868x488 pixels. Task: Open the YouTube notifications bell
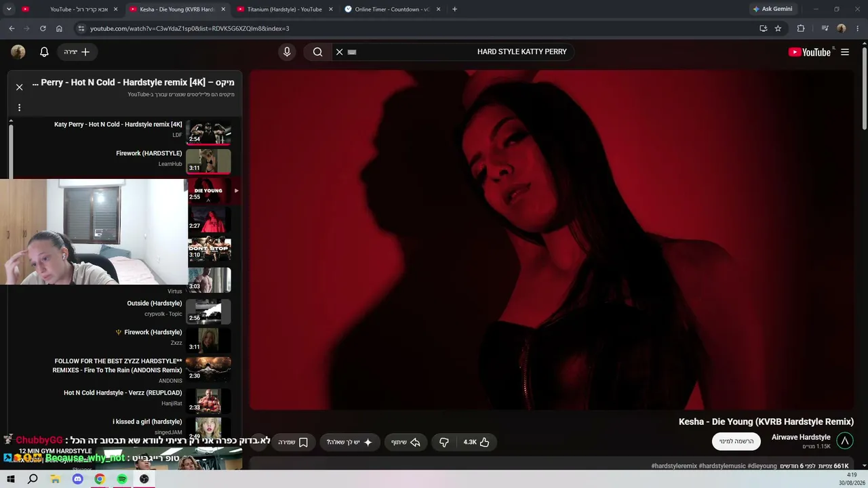pos(44,52)
